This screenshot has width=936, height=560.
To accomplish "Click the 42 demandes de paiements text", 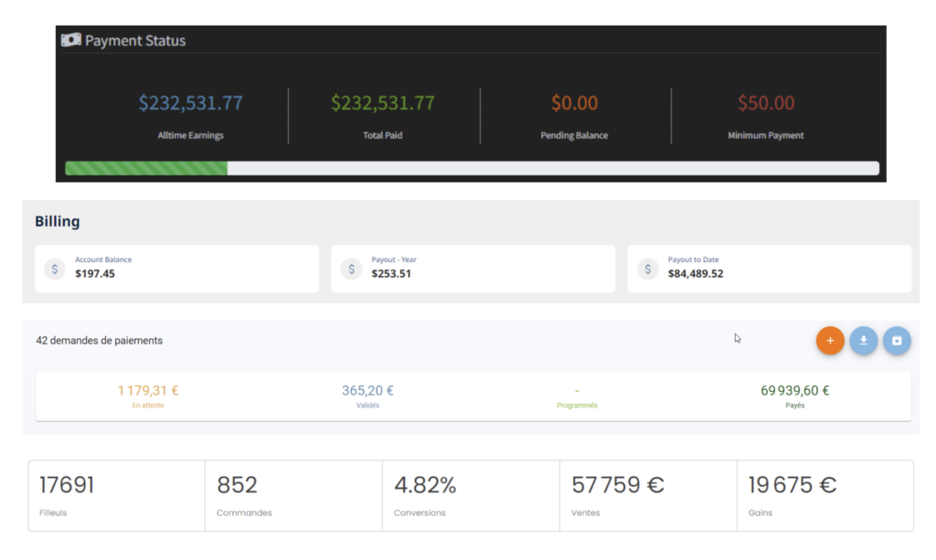I will tap(99, 341).
